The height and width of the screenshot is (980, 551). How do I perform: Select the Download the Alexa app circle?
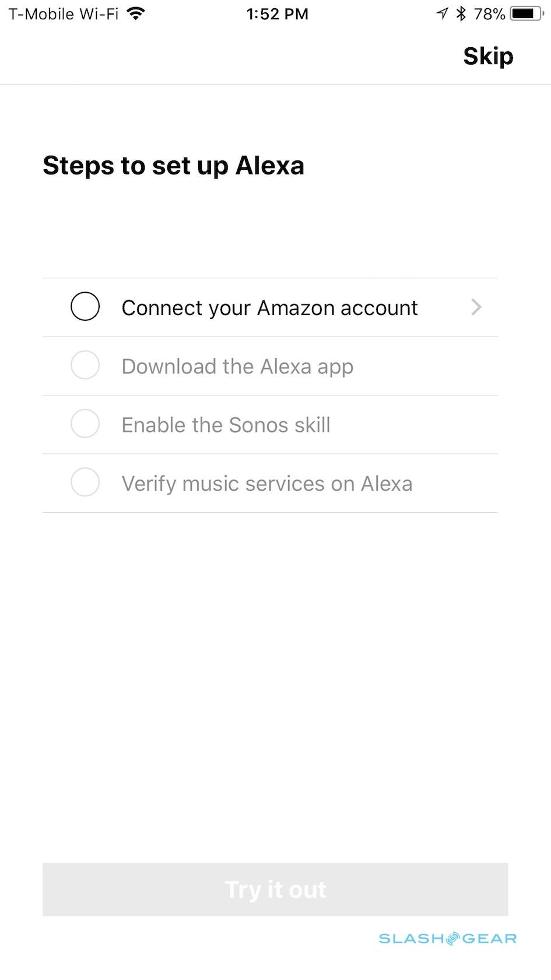[85, 365]
